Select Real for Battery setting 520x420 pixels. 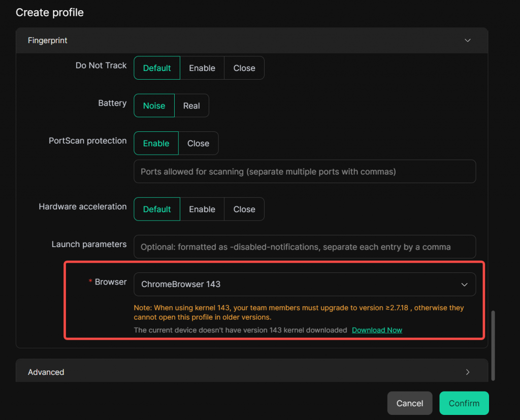point(191,106)
